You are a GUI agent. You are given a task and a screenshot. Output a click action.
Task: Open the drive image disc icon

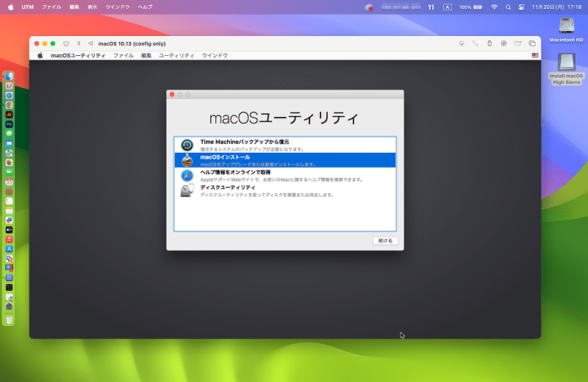(x=503, y=43)
